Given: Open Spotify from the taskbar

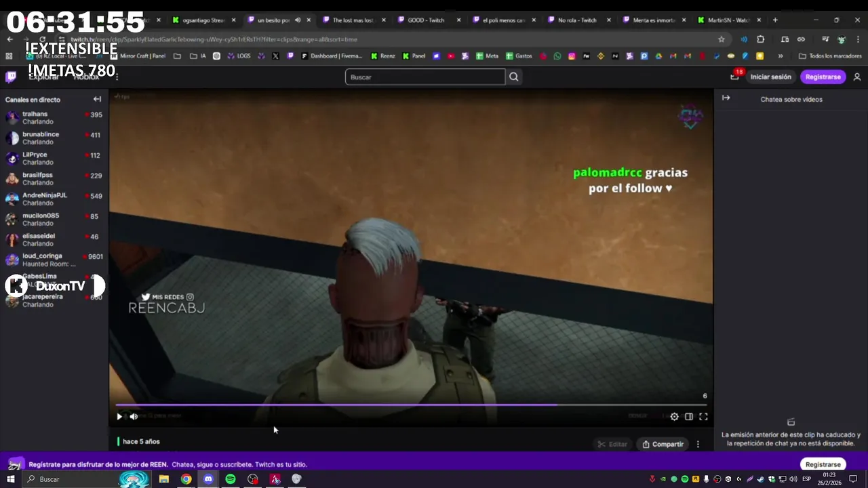Looking at the screenshot, I should coord(231,479).
